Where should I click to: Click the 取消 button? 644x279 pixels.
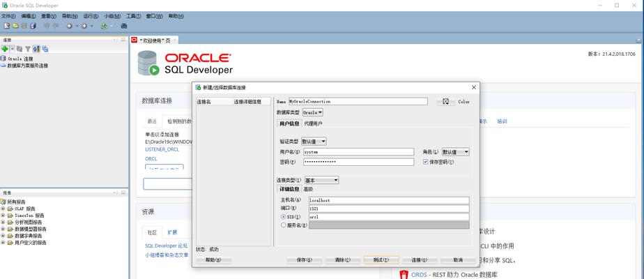(x=458, y=260)
